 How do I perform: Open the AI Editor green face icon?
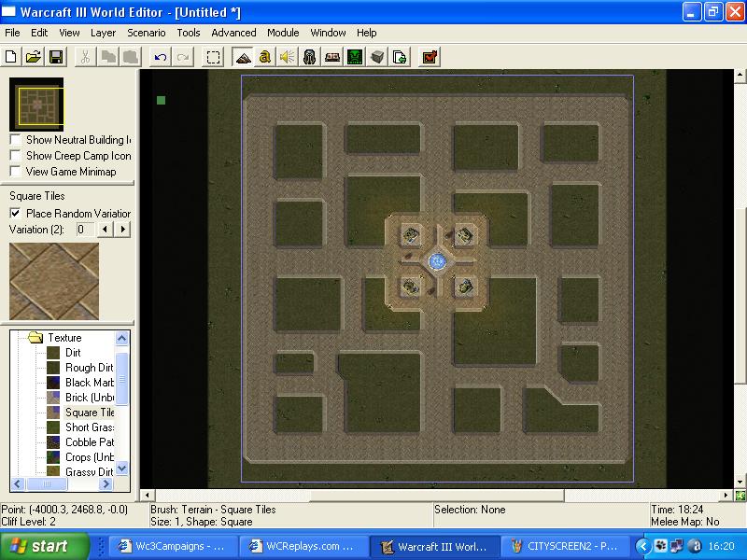(x=355, y=57)
